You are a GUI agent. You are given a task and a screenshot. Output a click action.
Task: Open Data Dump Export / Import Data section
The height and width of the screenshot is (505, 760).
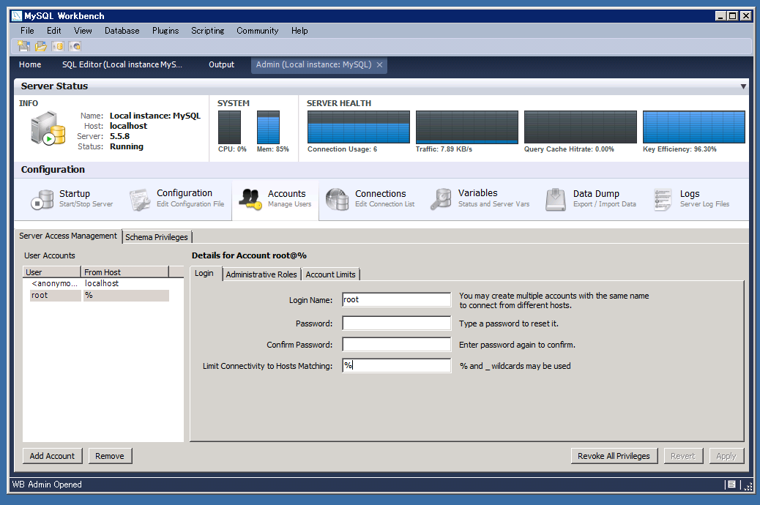[591, 199]
